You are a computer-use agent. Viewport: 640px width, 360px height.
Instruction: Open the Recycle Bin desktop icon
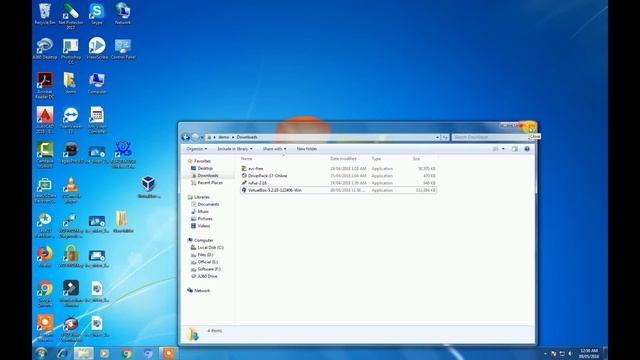(44, 14)
